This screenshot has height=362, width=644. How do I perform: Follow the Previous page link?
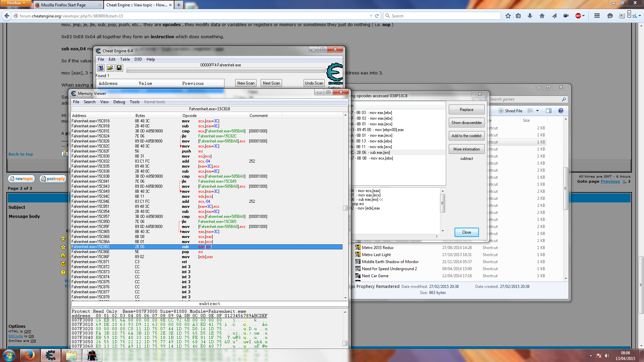point(610,181)
